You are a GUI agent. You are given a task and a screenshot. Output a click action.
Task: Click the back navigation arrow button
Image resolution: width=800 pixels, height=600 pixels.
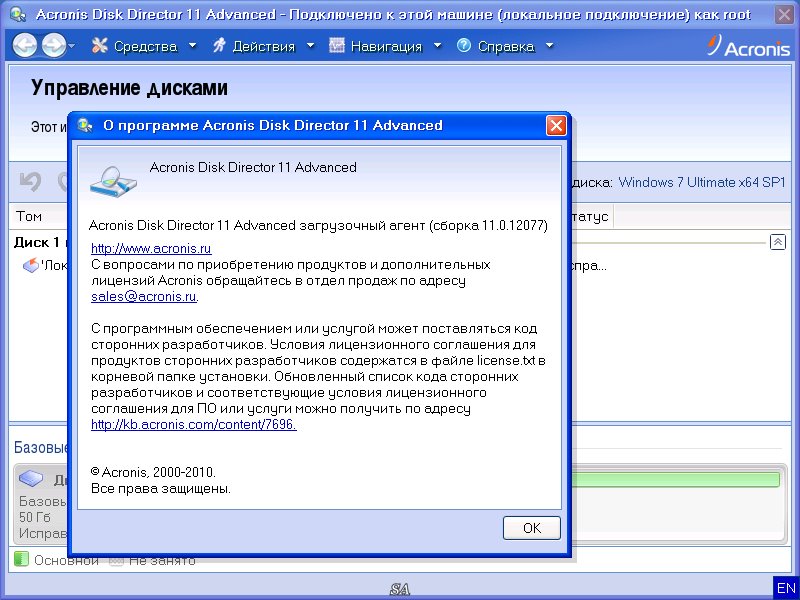24,45
